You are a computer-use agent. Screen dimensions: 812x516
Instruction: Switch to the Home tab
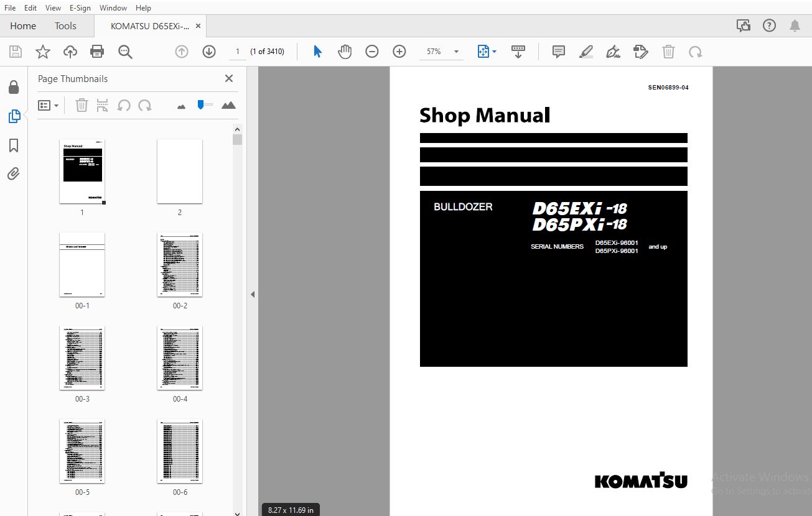(x=23, y=26)
